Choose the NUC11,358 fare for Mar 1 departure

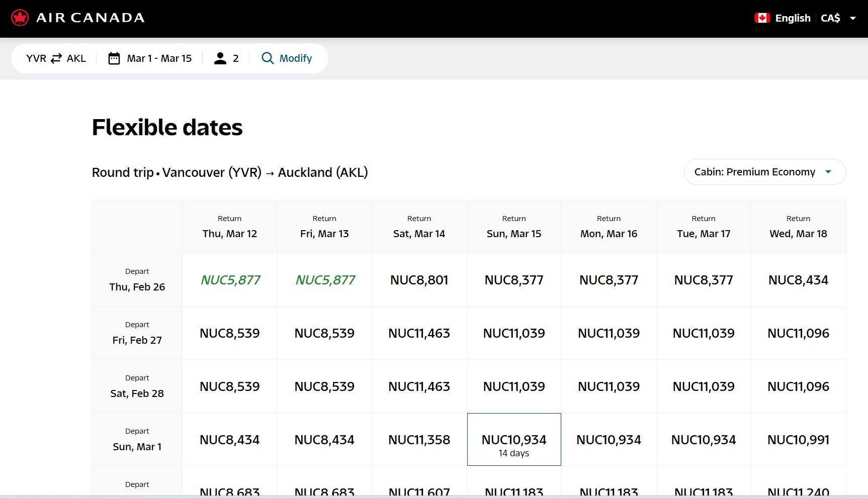[419, 440]
